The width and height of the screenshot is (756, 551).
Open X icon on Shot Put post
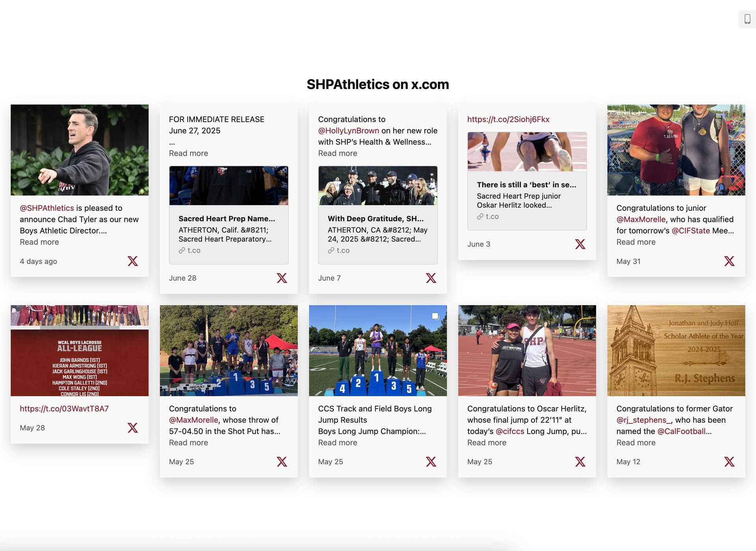pyautogui.click(x=282, y=462)
